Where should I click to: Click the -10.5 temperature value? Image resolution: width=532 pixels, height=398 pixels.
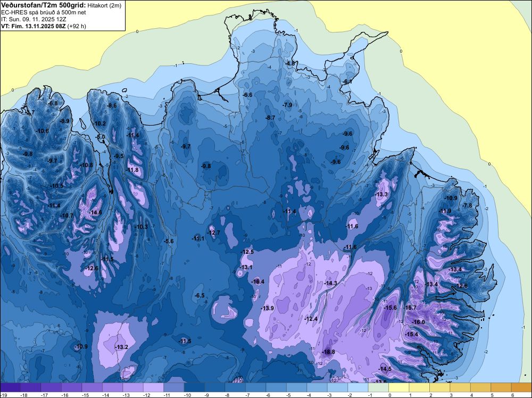56,186
